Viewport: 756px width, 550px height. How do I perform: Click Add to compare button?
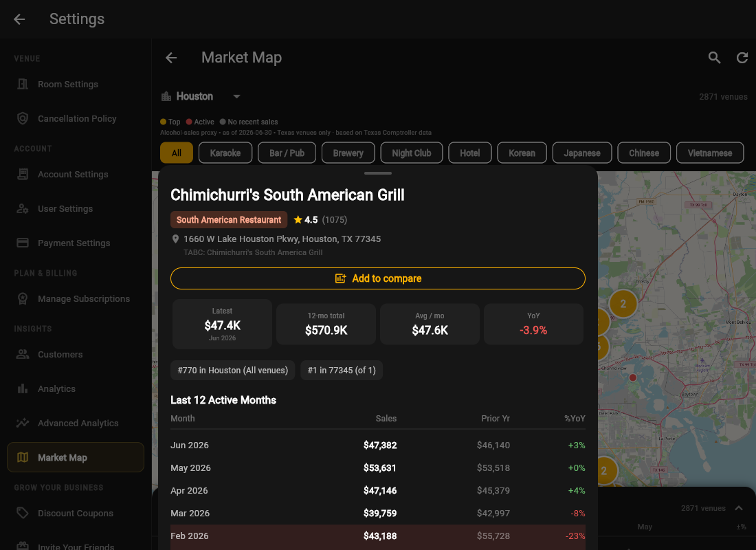(378, 278)
